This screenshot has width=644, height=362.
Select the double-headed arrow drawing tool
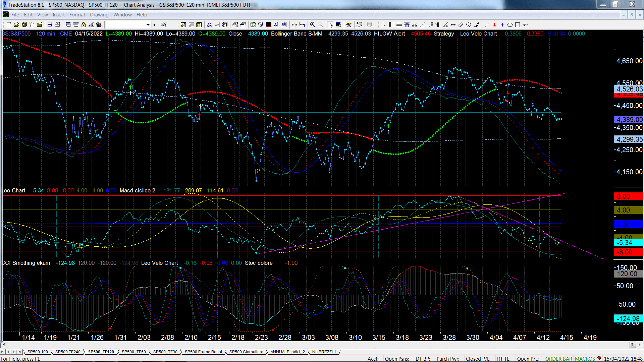pyautogui.click(x=453, y=25)
